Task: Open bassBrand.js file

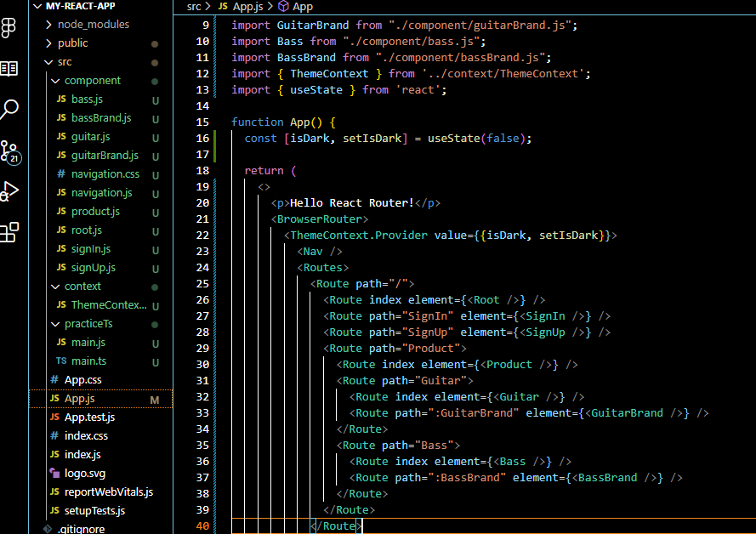Action: coord(100,118)
